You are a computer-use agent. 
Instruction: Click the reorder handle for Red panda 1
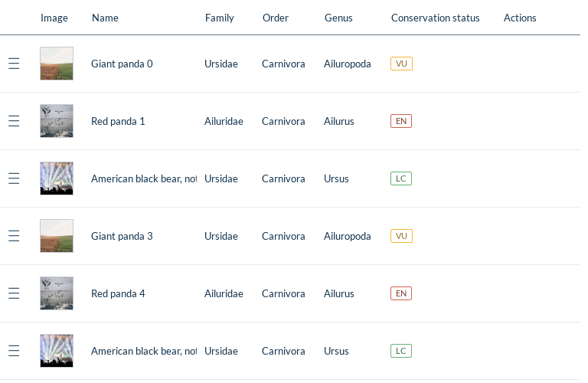coord(14,121)
